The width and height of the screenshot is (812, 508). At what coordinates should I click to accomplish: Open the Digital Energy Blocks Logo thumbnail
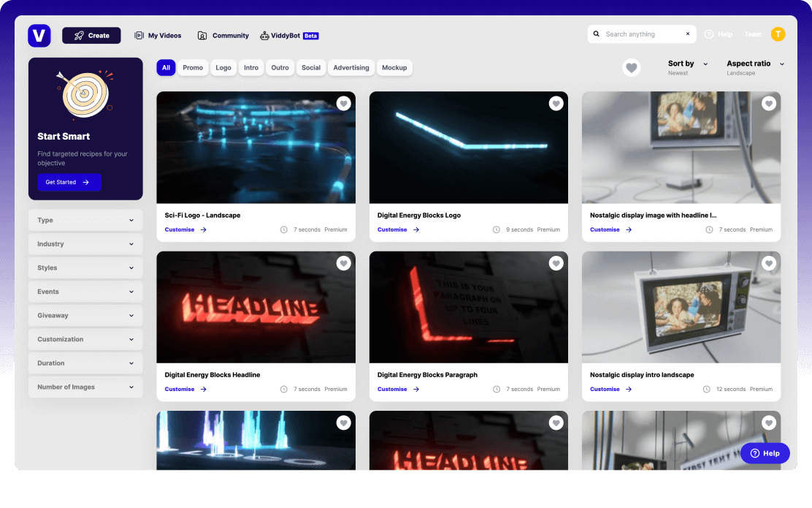469,147
